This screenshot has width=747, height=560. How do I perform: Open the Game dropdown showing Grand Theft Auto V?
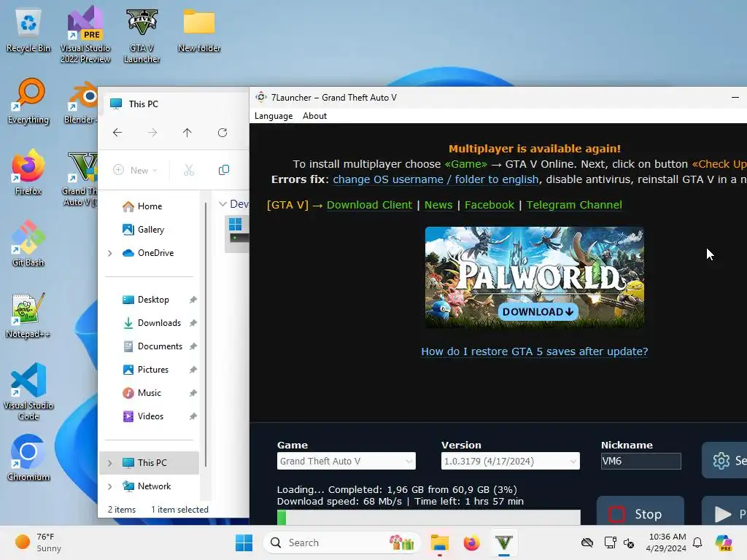point(347,461)
